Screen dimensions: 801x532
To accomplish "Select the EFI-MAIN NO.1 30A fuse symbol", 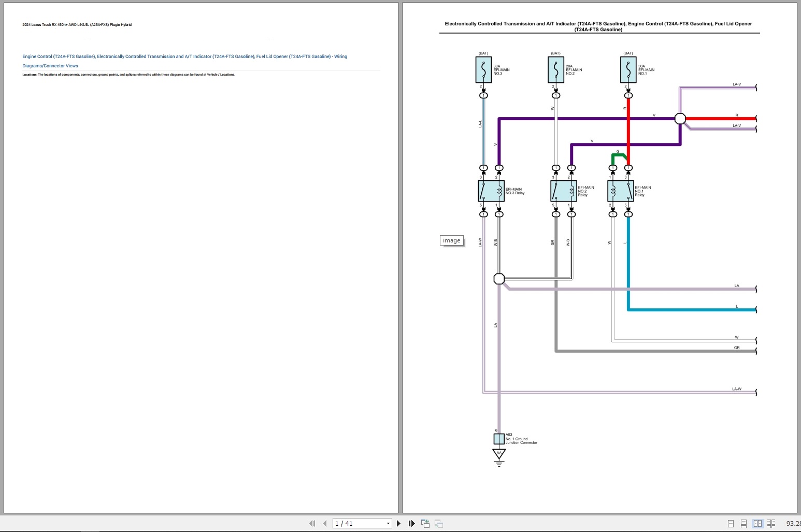I will point(628,70).
